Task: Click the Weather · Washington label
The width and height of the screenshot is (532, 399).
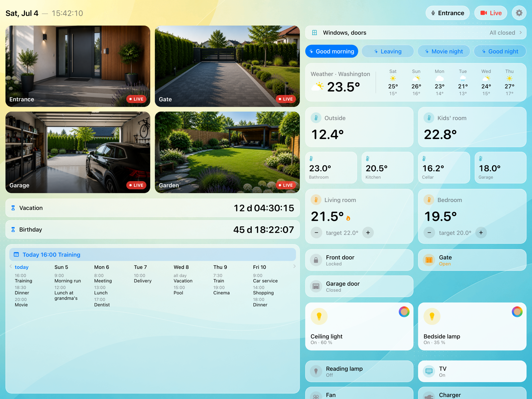Action: (340, 74)
